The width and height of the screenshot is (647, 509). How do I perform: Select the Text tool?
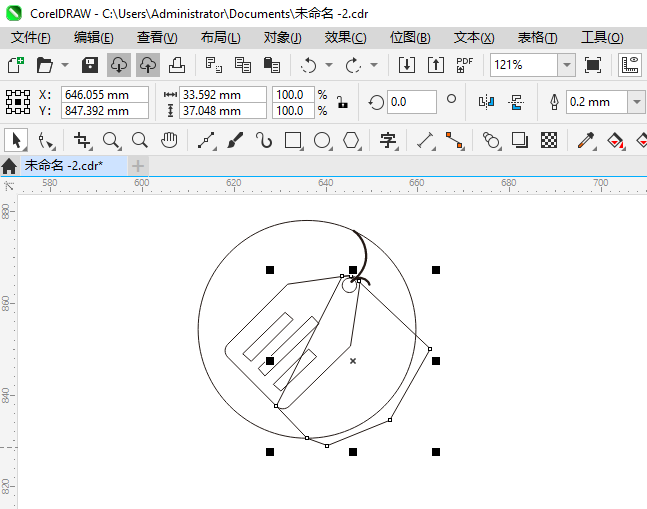click(x=388, y=140)
